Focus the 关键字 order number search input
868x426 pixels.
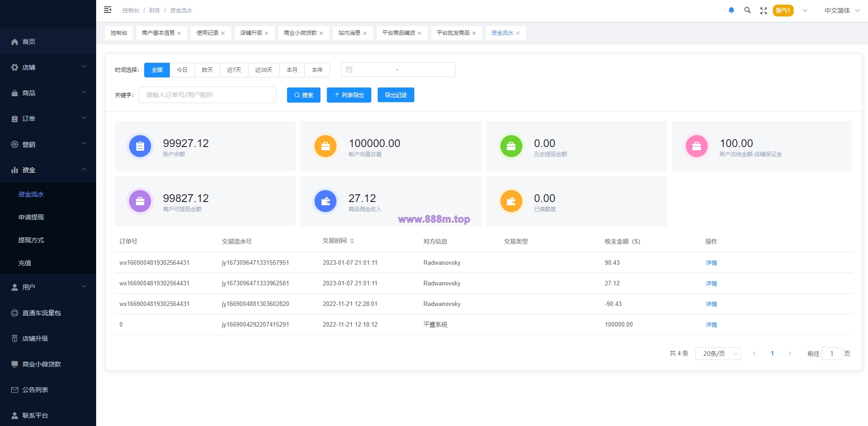coord(207,95)
